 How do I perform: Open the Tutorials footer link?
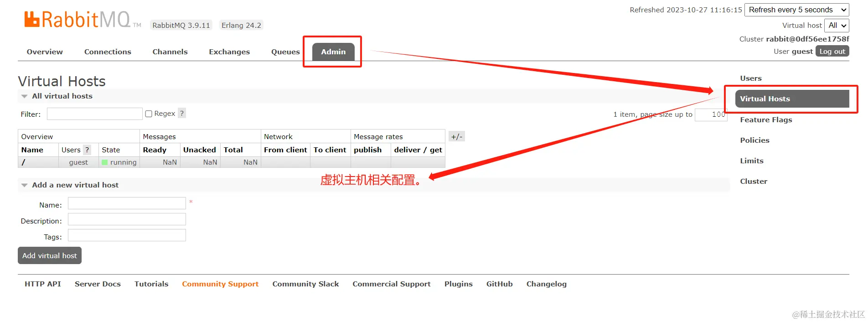pos(151,284)
